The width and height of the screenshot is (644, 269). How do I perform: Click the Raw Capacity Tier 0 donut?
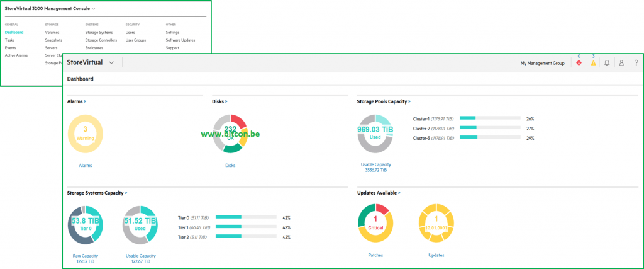click(x=86, y=224)
